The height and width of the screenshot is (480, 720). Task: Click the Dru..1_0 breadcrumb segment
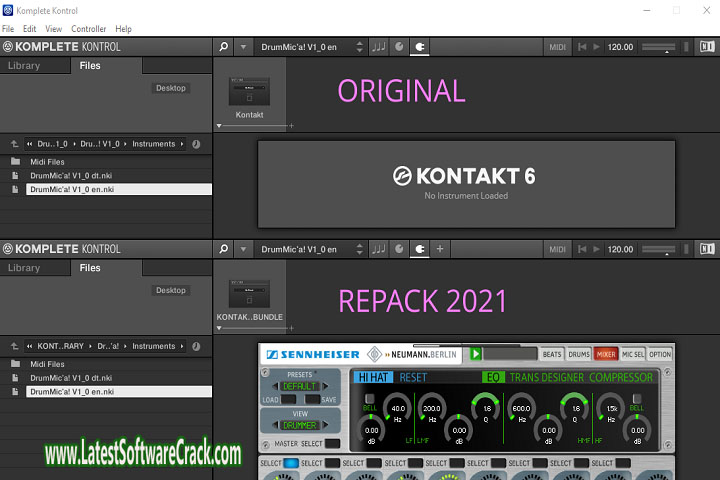(x=52, y=144)
